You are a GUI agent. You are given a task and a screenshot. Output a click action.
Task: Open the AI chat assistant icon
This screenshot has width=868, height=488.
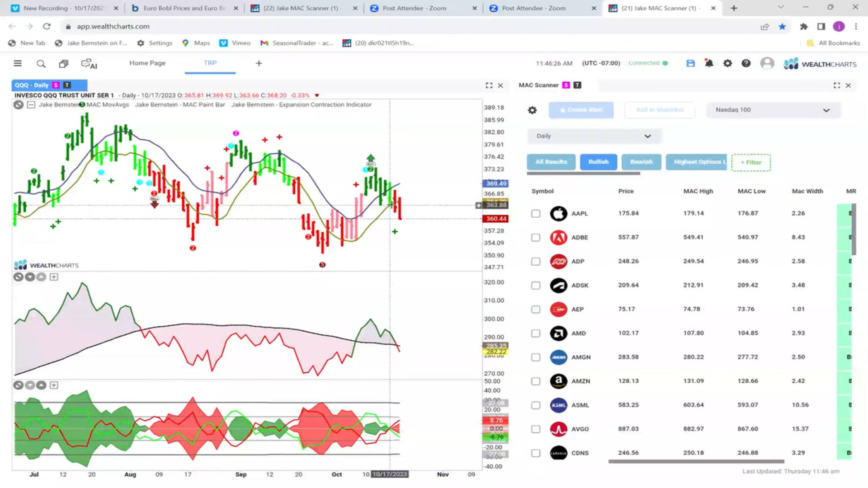pos(89,64)
